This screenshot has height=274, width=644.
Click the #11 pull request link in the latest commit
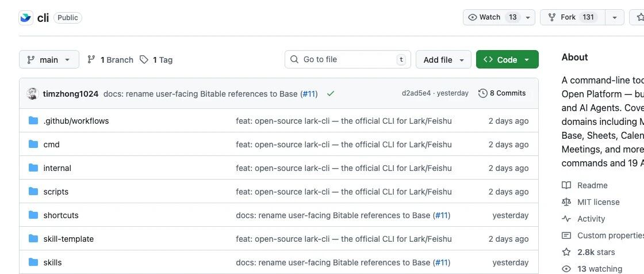click(x=309, y=94)
